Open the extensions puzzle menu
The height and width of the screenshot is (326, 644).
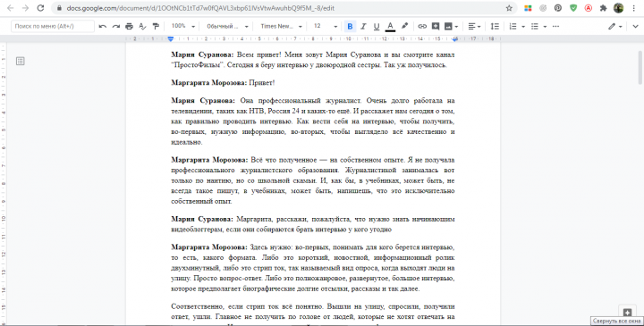(604, 8)
